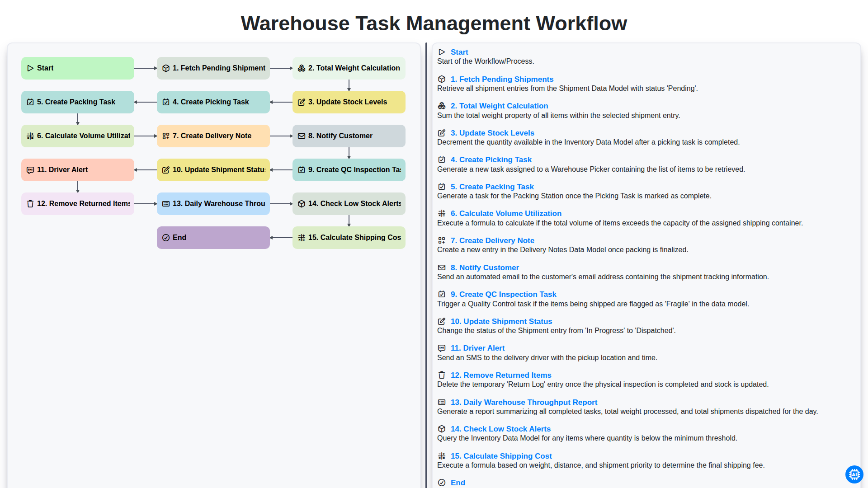The height and width of the screenshot is (488, 868).
Task: Open the 13. Daily Warehouse Throughput Report link
Action: [x=524, y=402]
